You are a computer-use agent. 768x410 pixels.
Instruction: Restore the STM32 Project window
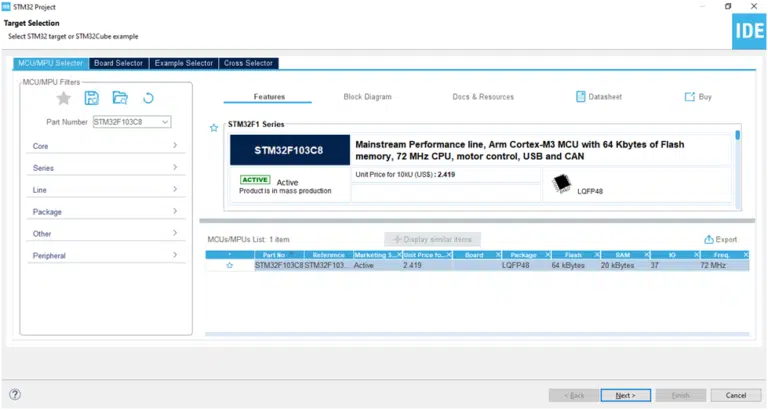(728, 6)
